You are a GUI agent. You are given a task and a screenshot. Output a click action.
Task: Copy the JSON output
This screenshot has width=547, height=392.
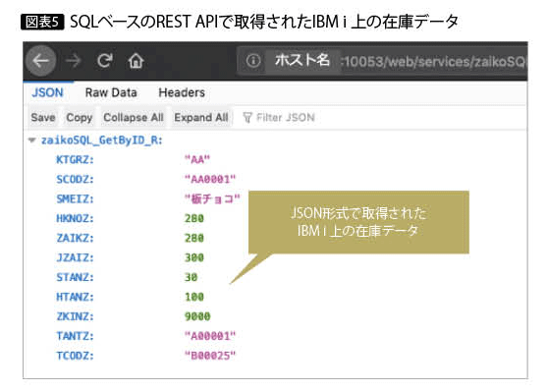(80, 117)
